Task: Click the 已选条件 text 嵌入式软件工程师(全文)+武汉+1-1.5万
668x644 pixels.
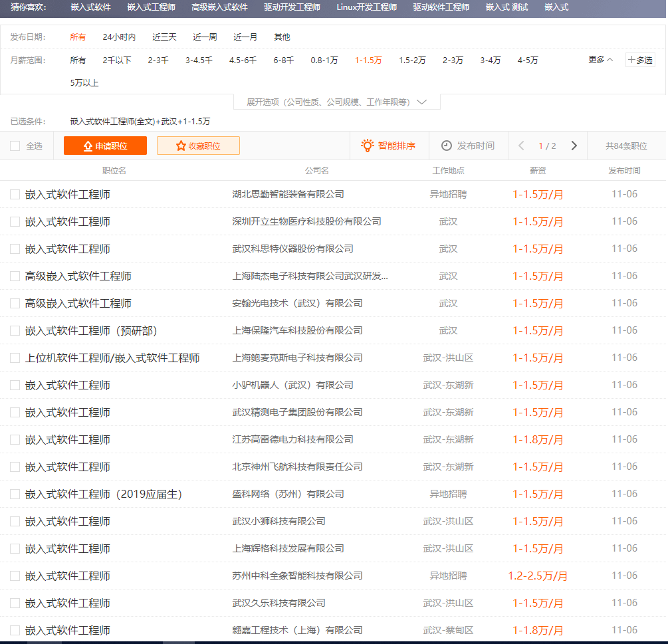Action: point(140,122)
